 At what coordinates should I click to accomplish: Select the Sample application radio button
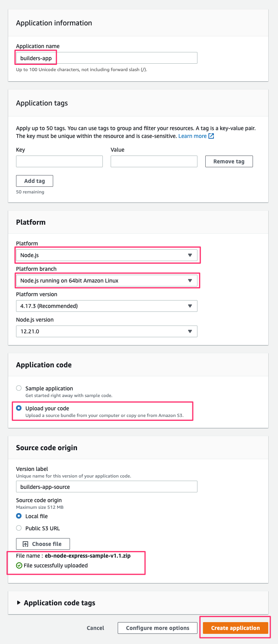click(x=19, y=388)
